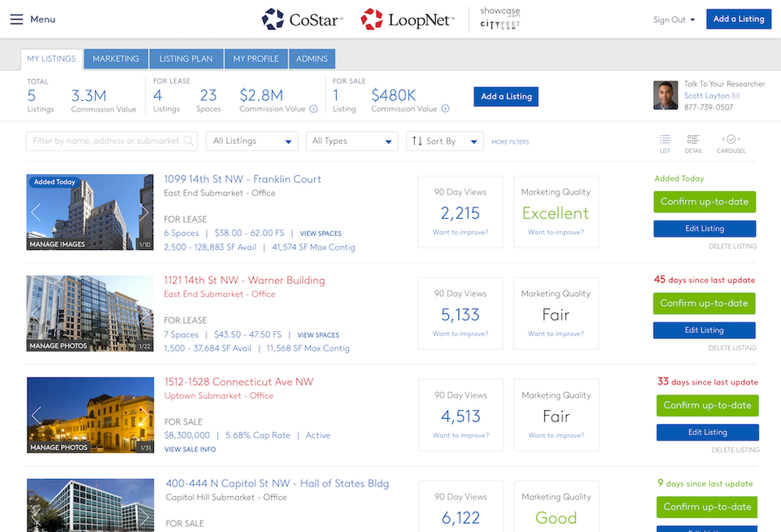Edit Listing for 1099 14th St NW
Image resolution: width=781 pixels, height=532 pixels.
705,229
